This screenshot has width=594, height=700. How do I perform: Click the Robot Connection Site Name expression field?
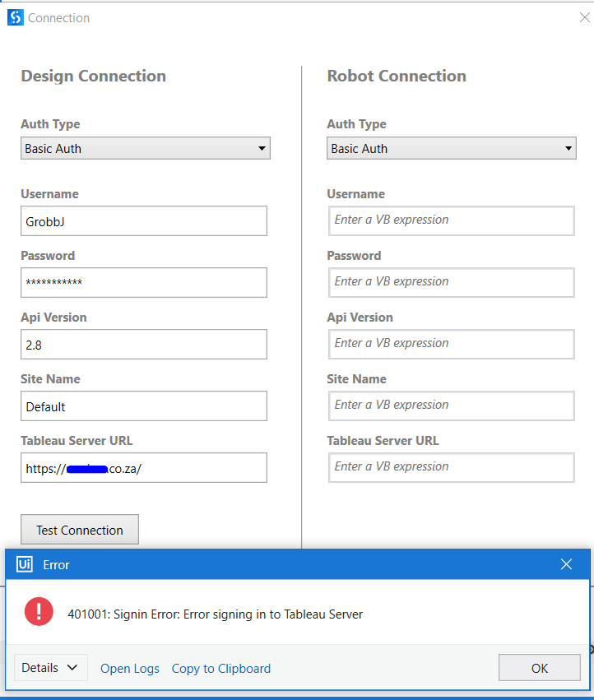tap(451, 406)
